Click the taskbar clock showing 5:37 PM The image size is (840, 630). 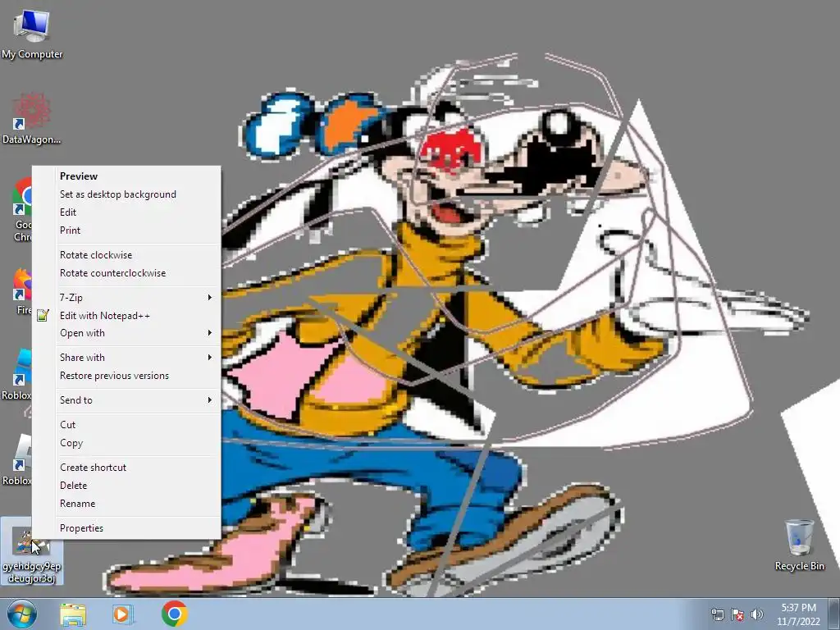798,614
